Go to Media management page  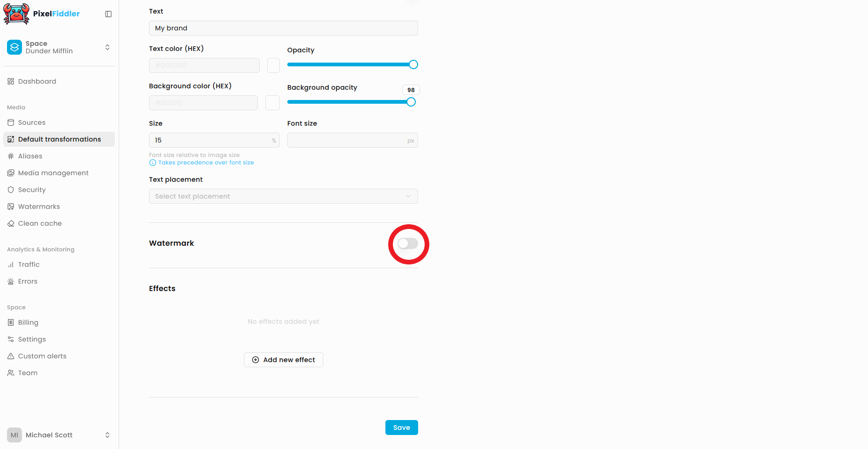53,173
